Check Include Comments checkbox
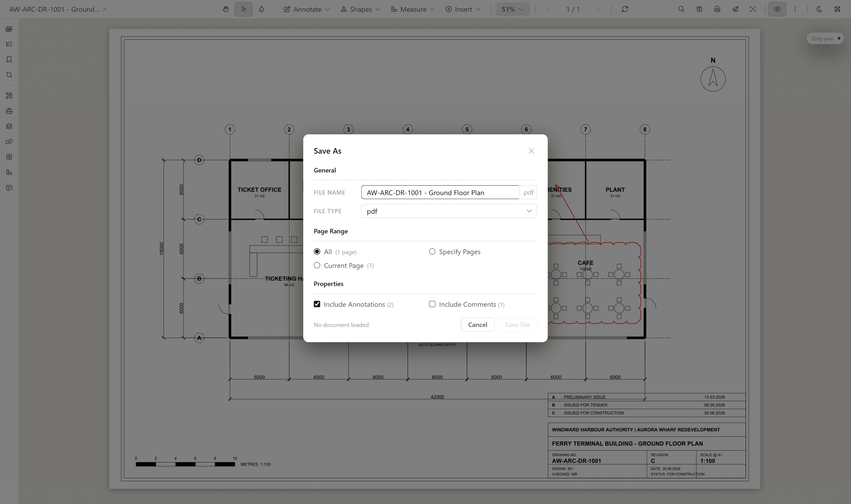Screen dimensions: 851x504 tap(432, 304)
